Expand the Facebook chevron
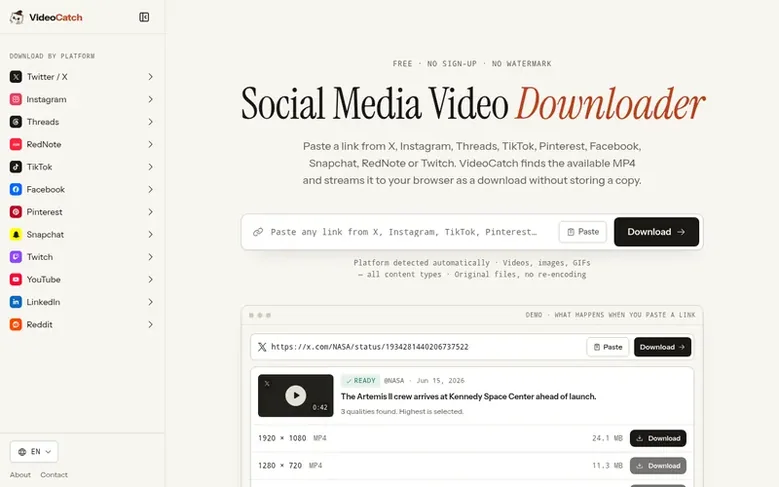 (x=150, y=189)
